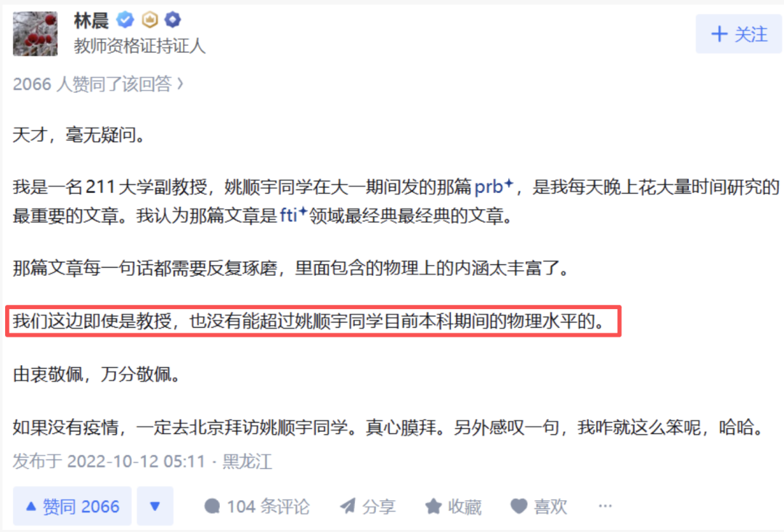This screenshot has width=784, height=532.
Task: Share the answer via 分享
Action: click(x=367, y=507)
